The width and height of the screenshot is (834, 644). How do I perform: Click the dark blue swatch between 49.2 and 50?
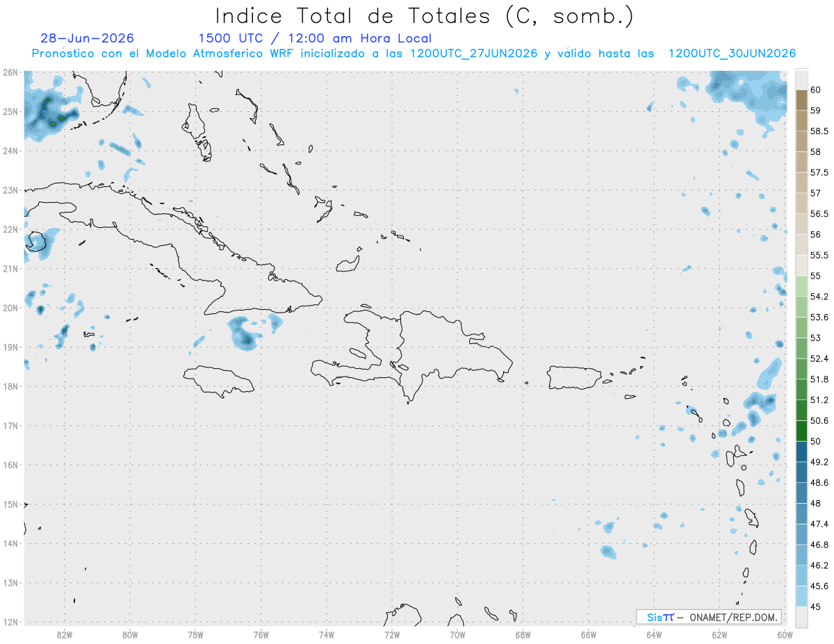click(801, 452)
